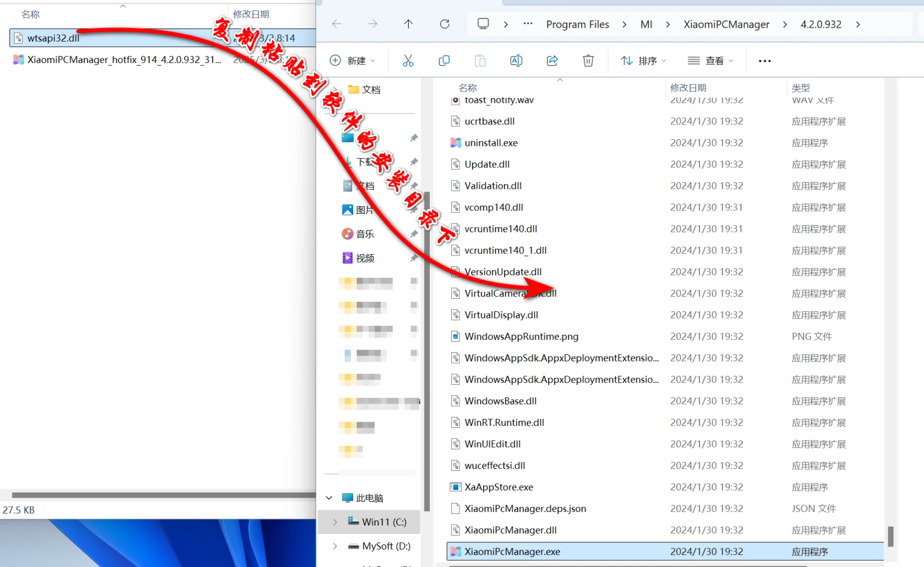Expand chevron after Program Files breadcrumb
The height and width of the screenshot is (567, 924).
[624, 24]
